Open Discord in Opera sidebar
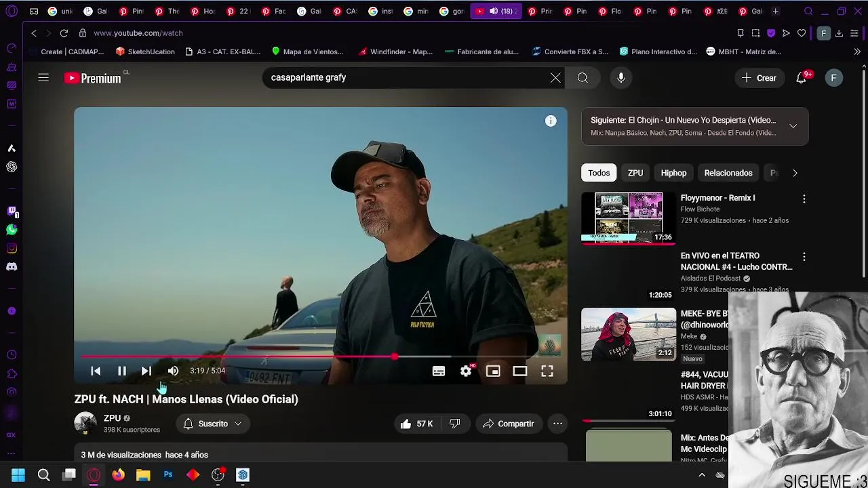The height and width of the screenshot is (488, 868). (12, 266)
